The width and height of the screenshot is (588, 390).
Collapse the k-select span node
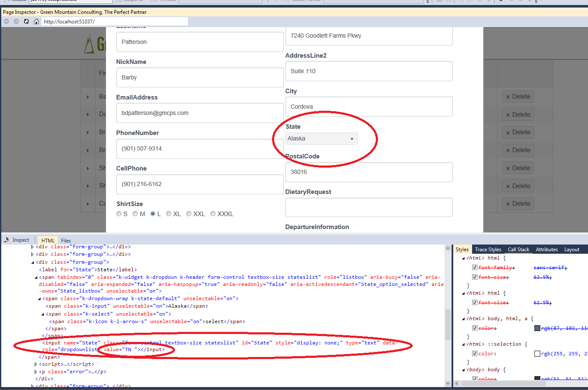pos(43,314)
